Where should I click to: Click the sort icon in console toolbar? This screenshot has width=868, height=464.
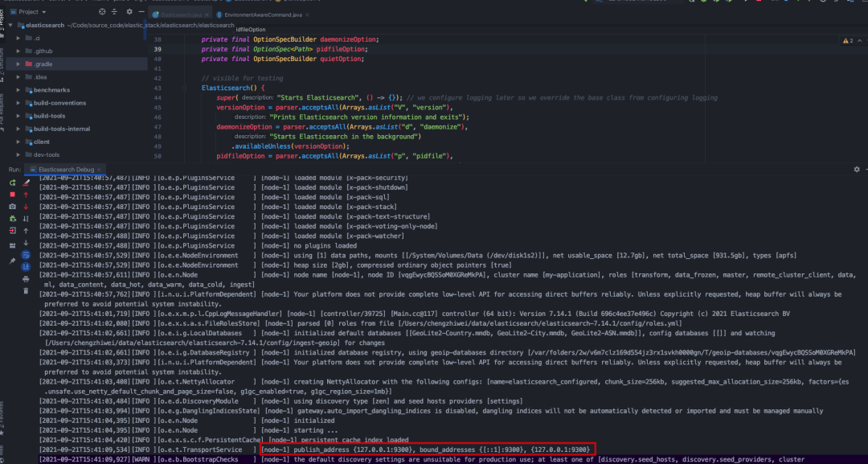coord(26,219)
